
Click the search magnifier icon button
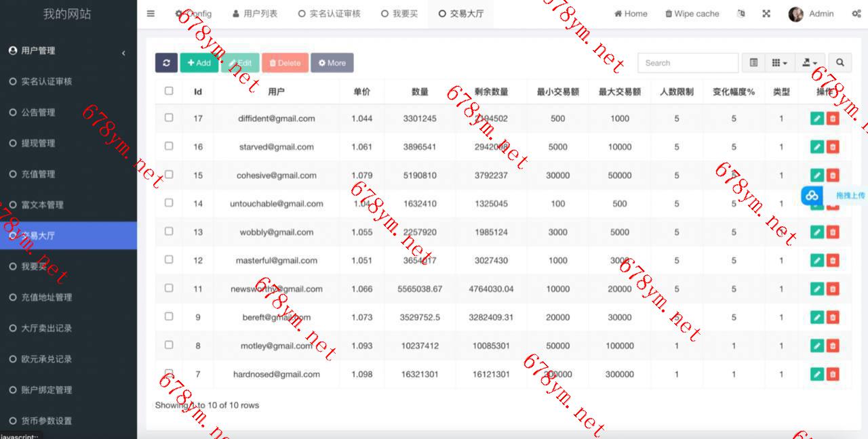(x=840, y=63)
